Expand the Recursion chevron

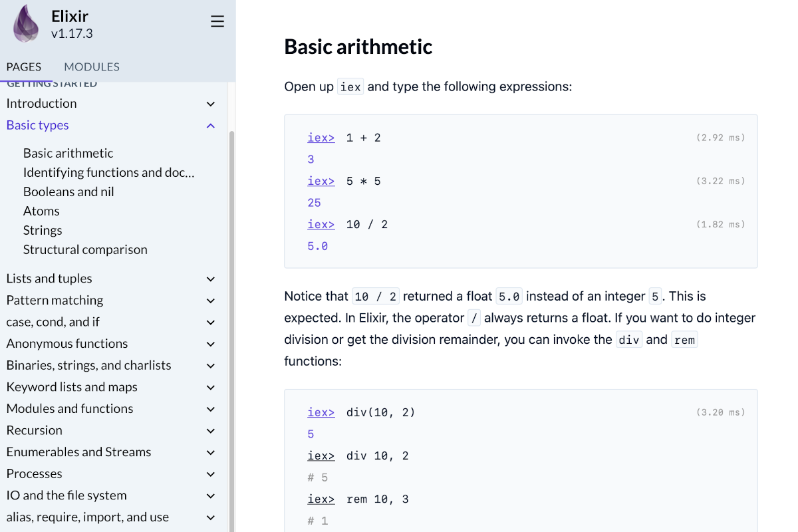click(211, 431)
